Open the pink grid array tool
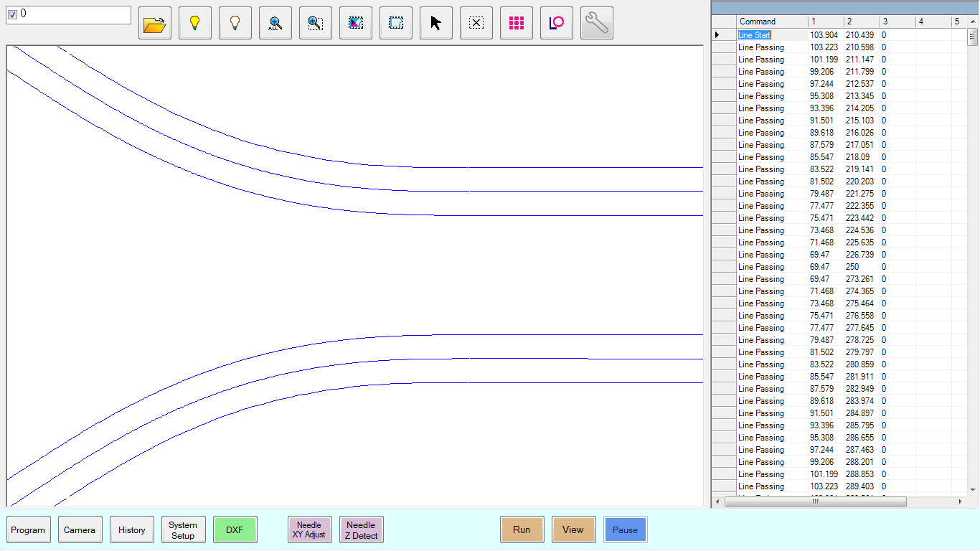The width and height of the screenshot is (980, 551). pos(517,23)
